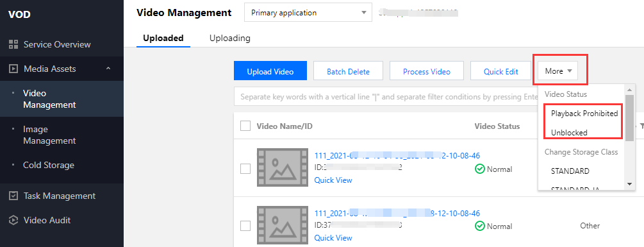Open the first video name link
This screenshot has width=644, height=247.
(x=397, y=156)
